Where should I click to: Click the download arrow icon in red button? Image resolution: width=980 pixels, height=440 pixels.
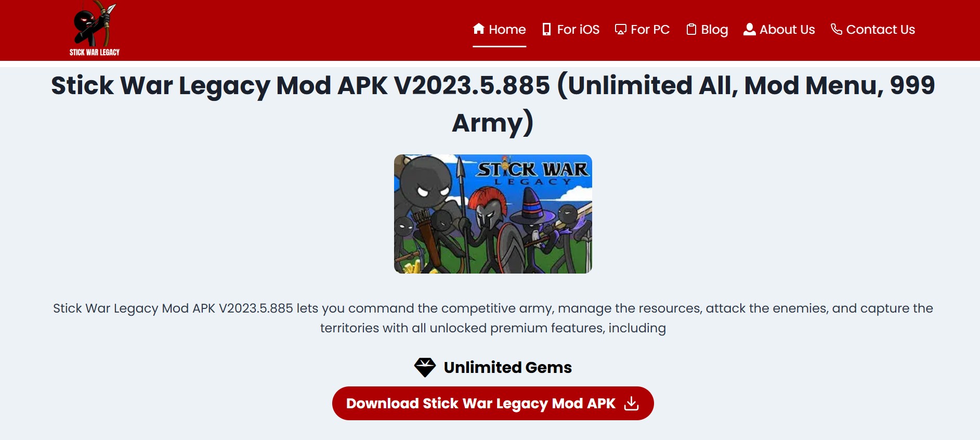[x=631, y=403]
